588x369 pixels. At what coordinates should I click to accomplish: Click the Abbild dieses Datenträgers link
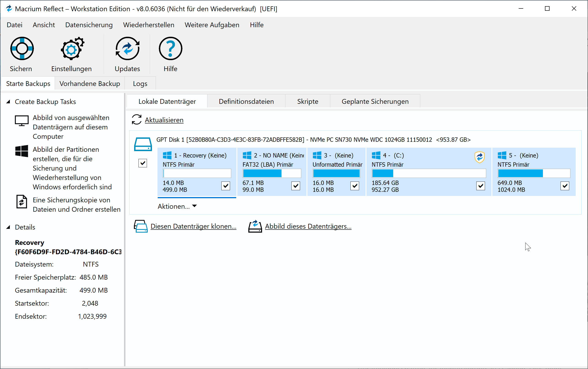(308, 226)
